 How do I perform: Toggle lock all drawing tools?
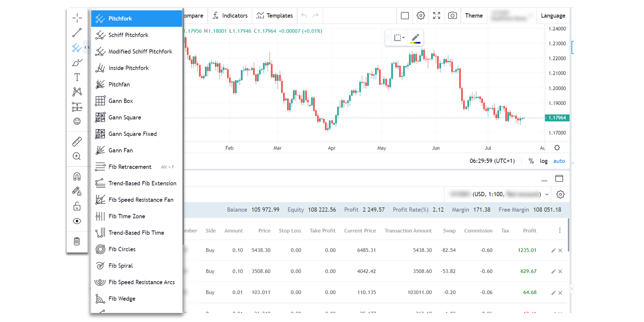click(x=77, y=206)
